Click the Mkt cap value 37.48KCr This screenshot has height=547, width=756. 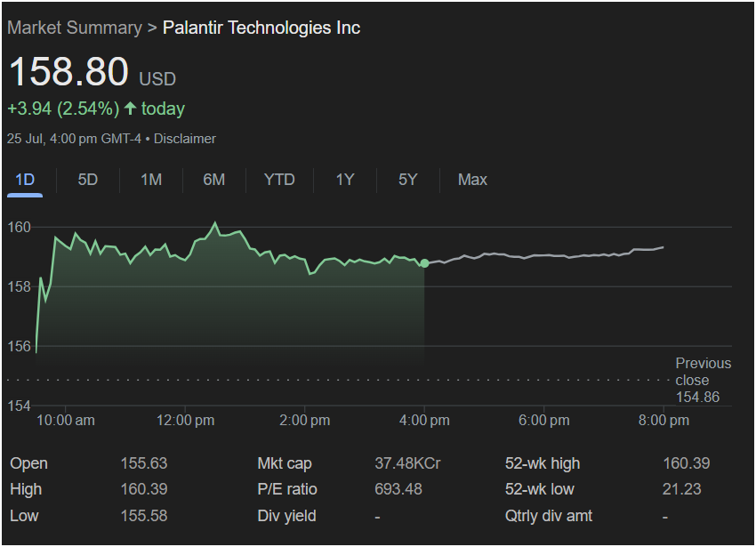click(407, 463)
